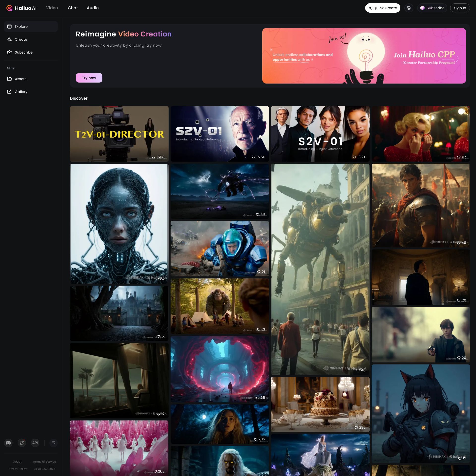Open Gallery under Mine
Screen dimensions: 476x476
[x=31, y=92]
